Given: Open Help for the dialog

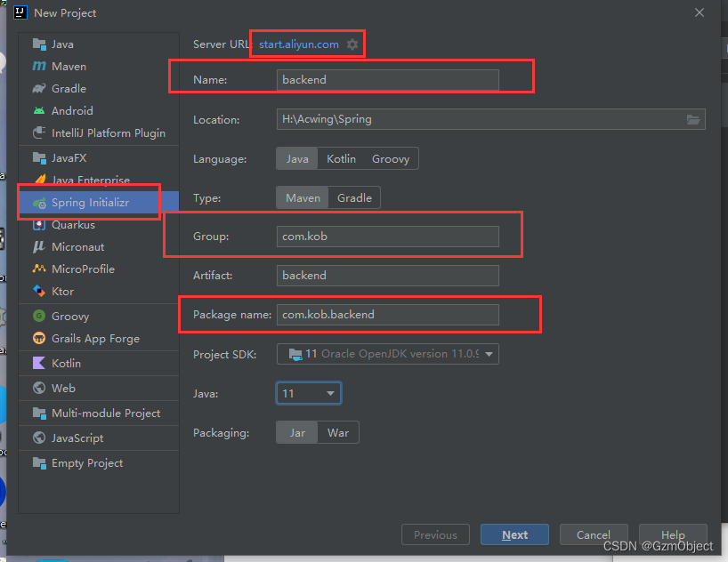Looking at the screenshot, I should pyautogui.click(x=673, y=534).
